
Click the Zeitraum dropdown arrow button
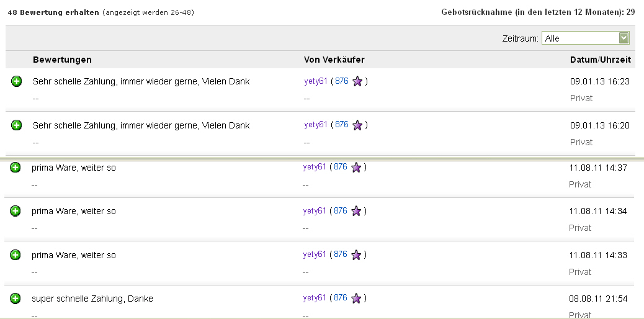(624, 38)
